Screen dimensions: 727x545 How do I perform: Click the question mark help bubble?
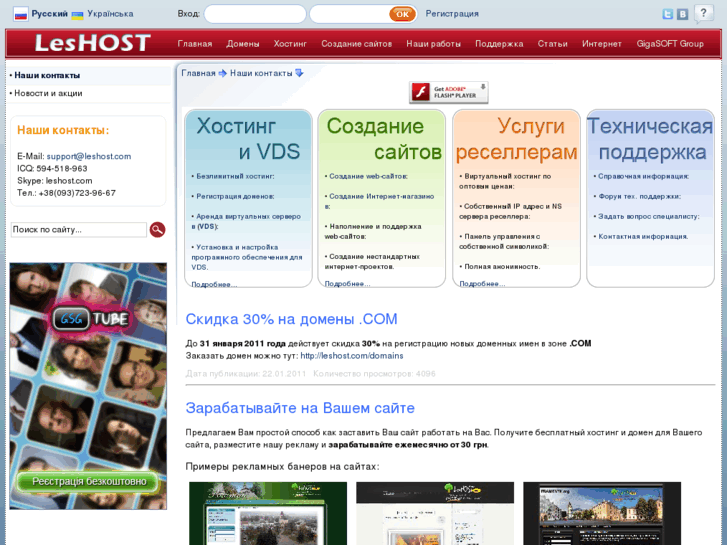pyautogui.click(x=703, y=13)
